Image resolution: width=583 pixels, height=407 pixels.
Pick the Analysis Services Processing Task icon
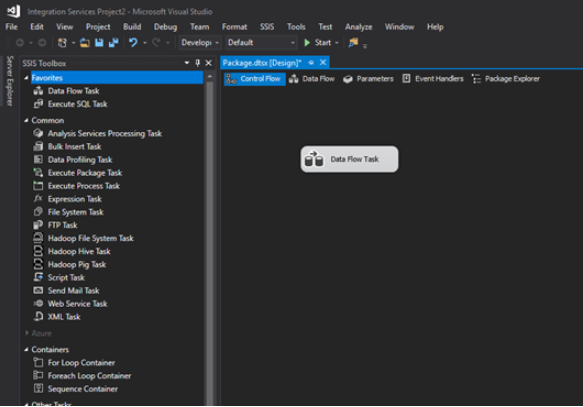pyautogui.click(x=38, y=133)
